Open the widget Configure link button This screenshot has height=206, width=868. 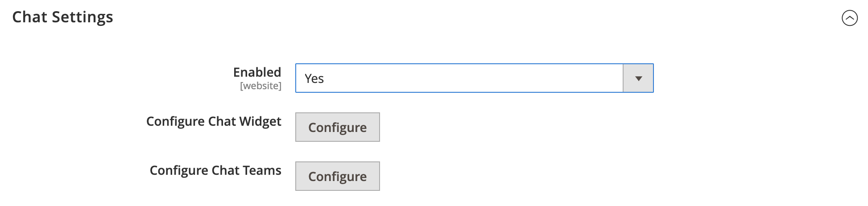point(337,128)
